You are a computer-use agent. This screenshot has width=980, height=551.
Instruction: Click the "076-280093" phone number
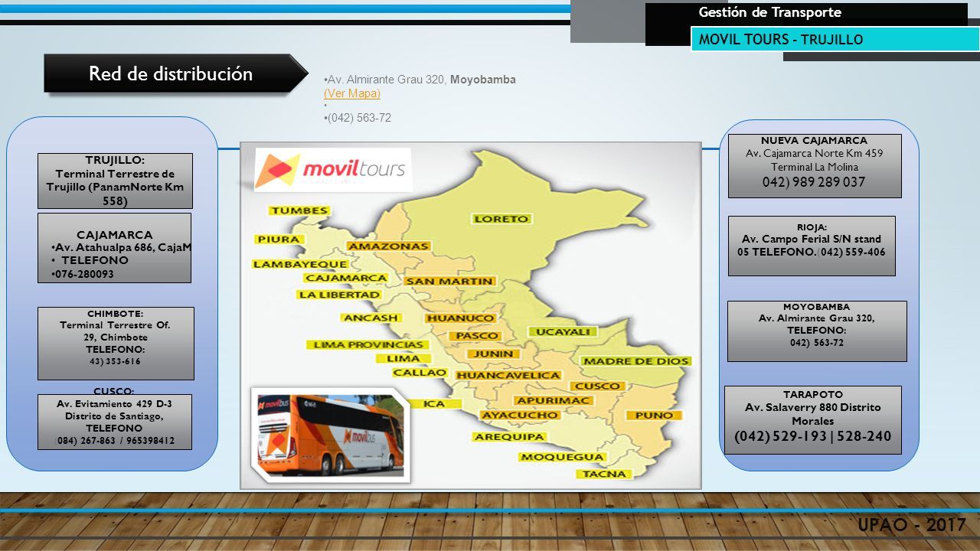pos(83,274)
